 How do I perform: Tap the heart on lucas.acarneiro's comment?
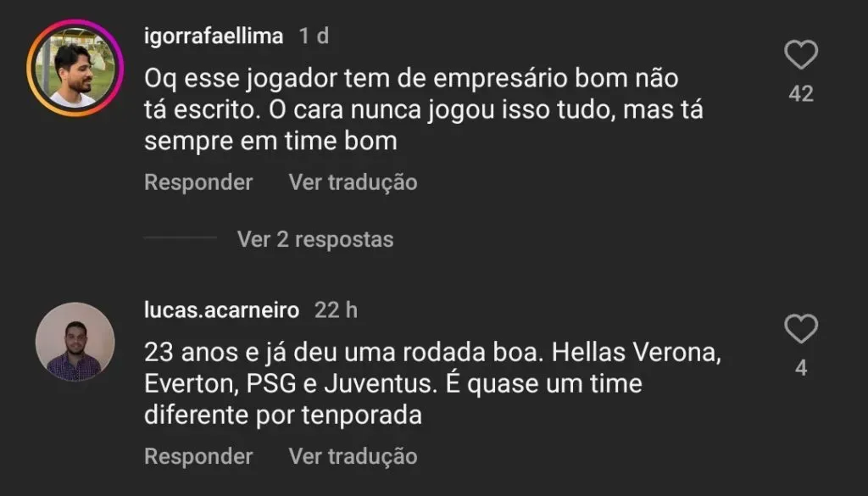[801, 329]
